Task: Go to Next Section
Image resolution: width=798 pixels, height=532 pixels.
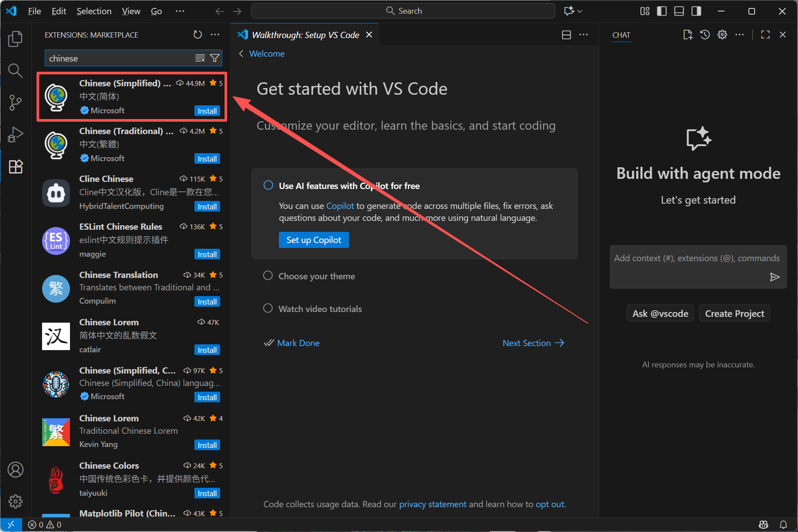Action: (533, 343)
